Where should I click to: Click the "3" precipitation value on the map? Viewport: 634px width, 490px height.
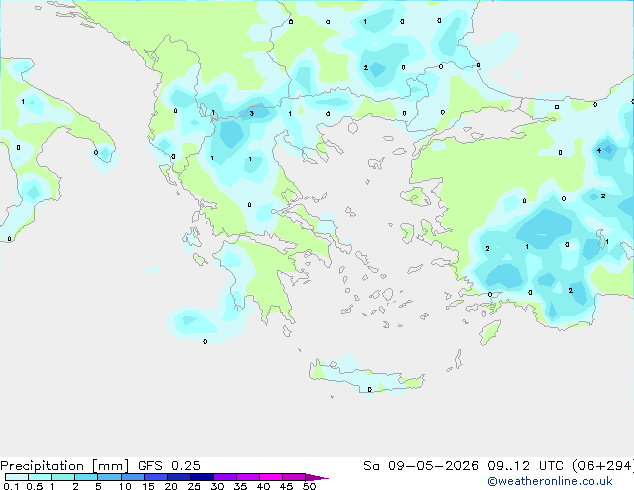pyautogui.click(x=251, y=114)
